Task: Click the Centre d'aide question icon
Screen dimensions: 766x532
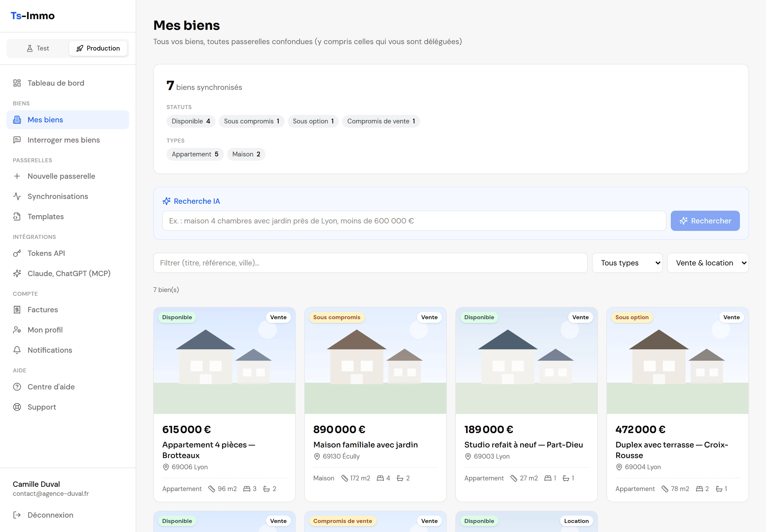Action: click(17, 387)
